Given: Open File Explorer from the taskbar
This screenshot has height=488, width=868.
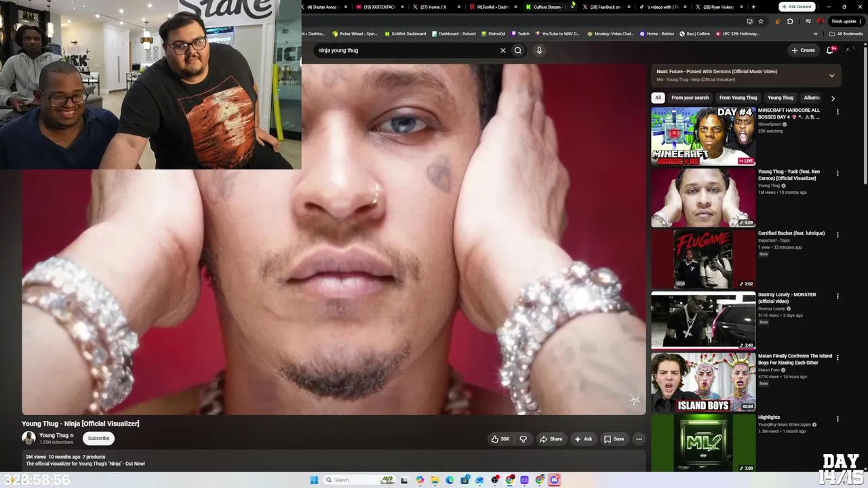Looking at the screenshot, I should 435,480.
